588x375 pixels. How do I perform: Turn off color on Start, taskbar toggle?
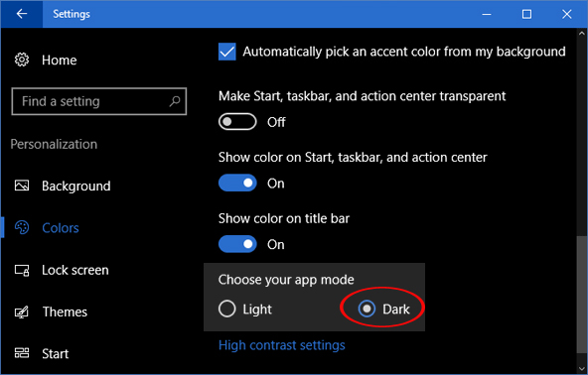(x=237, y=183)
